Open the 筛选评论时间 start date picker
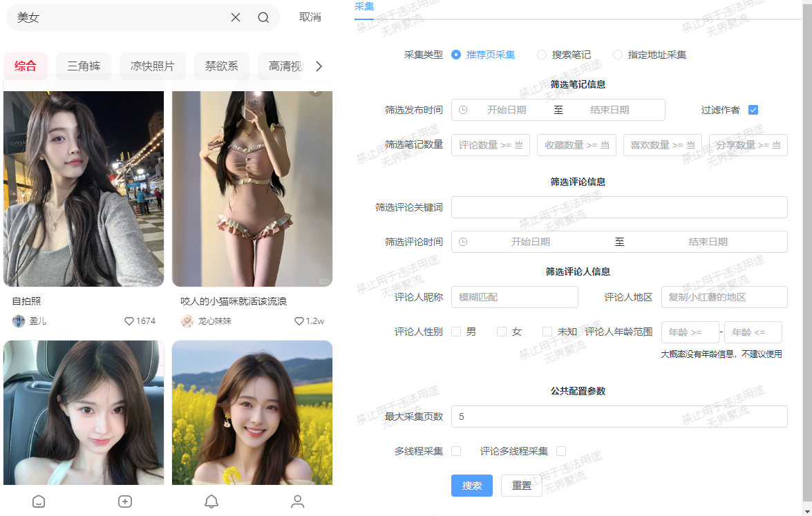The image size is (812, 516). (x=530, y=242)
